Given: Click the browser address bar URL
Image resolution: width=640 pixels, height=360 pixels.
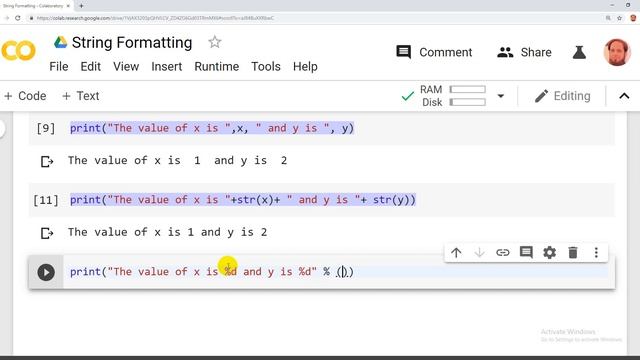Looking at the screenshot, I should click(155, 18).
